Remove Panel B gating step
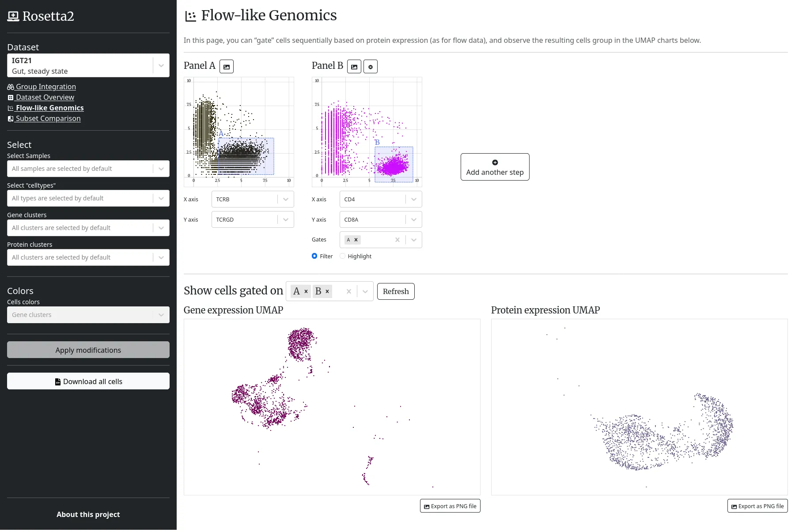Viewport: 795px width, 532px height. click(x=371, y=67)
